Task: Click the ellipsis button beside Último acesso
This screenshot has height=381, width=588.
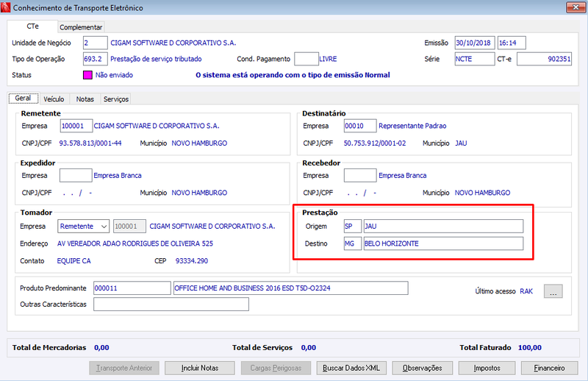Action: 553,291
